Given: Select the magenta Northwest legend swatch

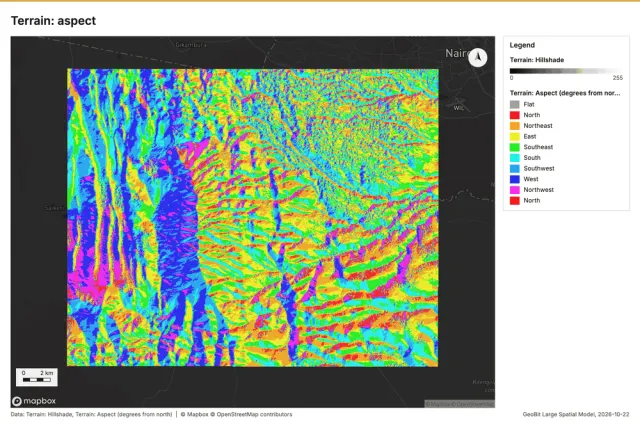Looking at the screenshot, I should [x=515, y=189].
